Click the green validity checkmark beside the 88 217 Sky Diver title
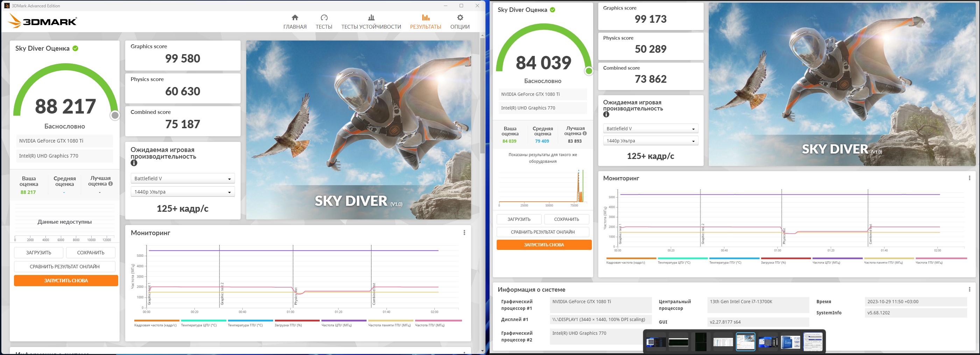This screenshot has height=355, width=980. coord(75,48)
